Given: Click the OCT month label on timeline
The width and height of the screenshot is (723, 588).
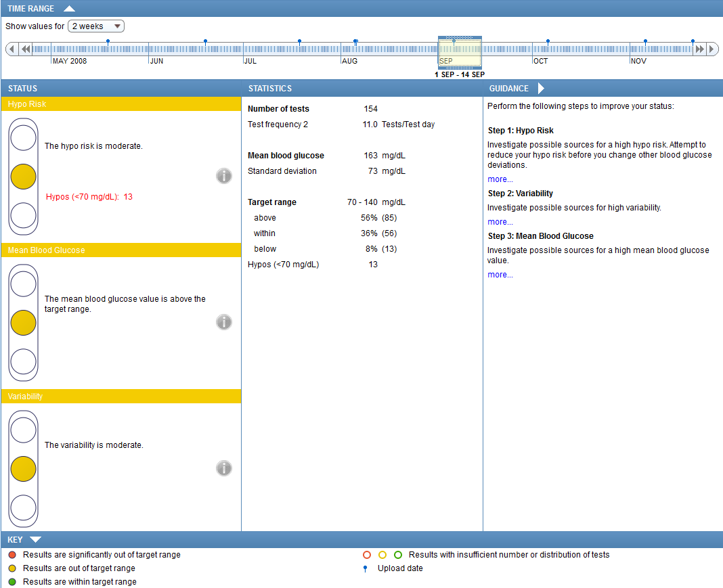Looking at the screenshot, I should click(x=540, y=61).
